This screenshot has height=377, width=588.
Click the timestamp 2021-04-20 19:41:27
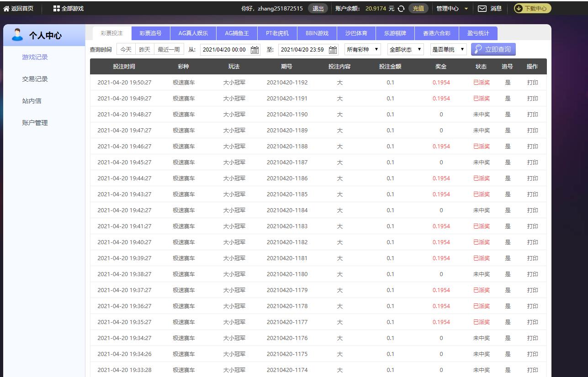click(124, 226)
